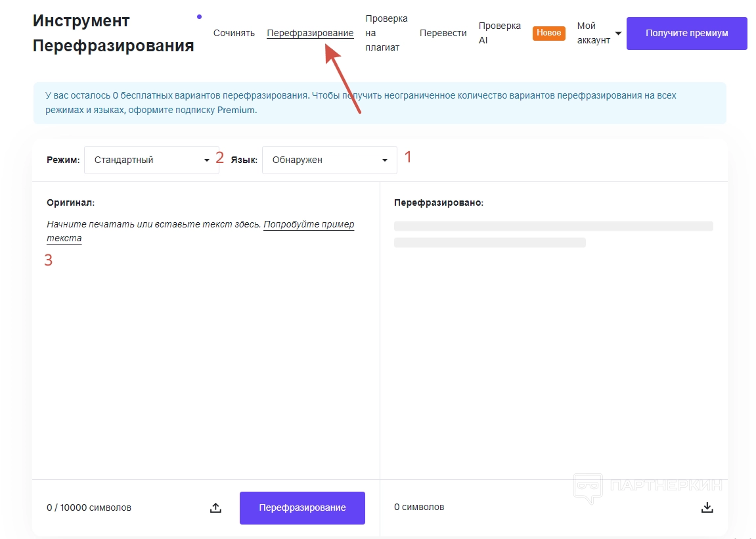Click the download result icon
756x539 pixels.
(x=707, y=507)
